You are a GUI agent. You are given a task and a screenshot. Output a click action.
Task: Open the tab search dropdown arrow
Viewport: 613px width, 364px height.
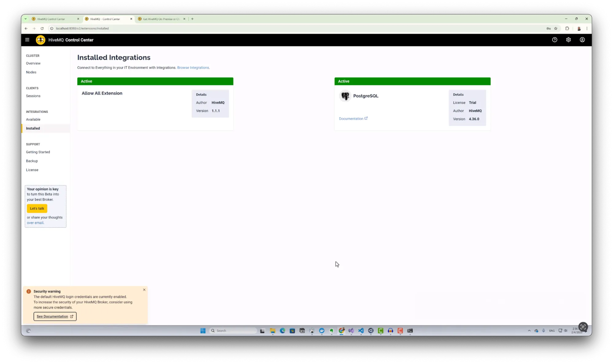click(x=26, y=19)
